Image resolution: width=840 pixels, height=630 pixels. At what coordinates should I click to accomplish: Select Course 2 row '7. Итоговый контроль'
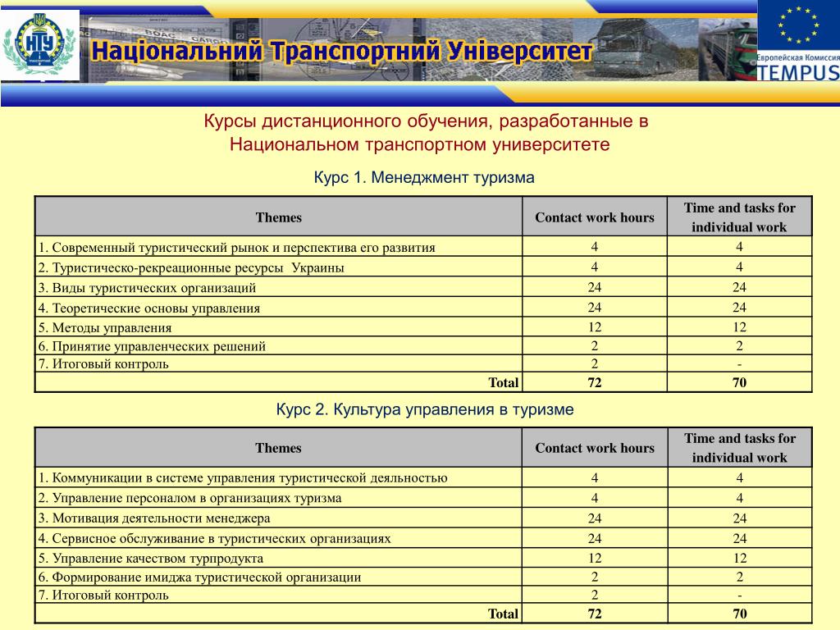423,595
